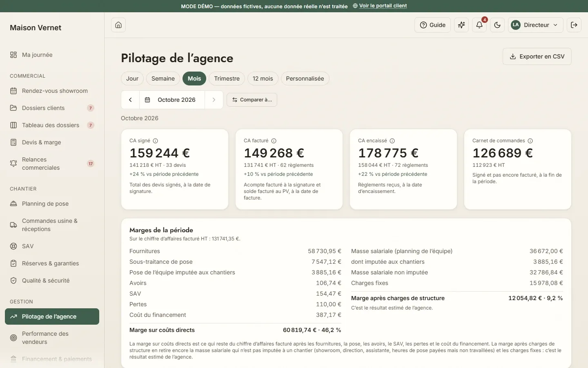Log out using the exit icon

[574, 25]
